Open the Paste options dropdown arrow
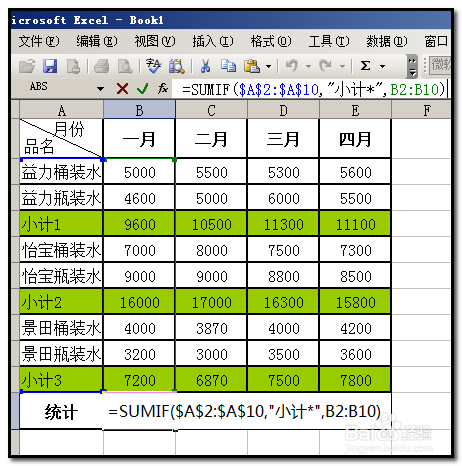 coord(268,66)
